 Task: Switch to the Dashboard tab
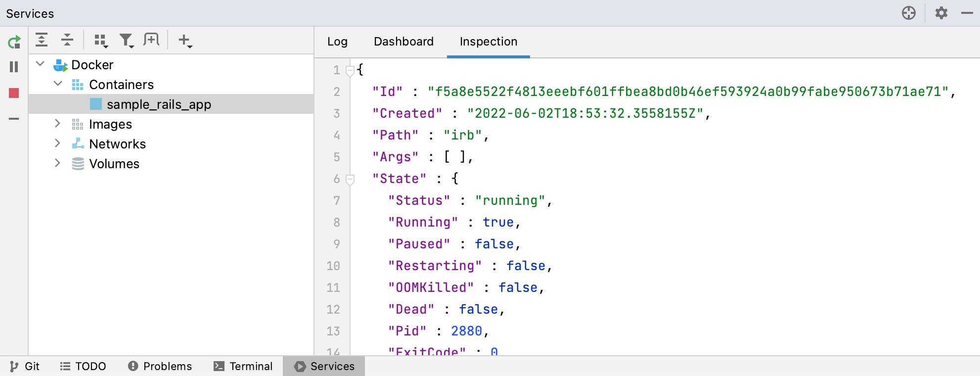click(403, 42)
